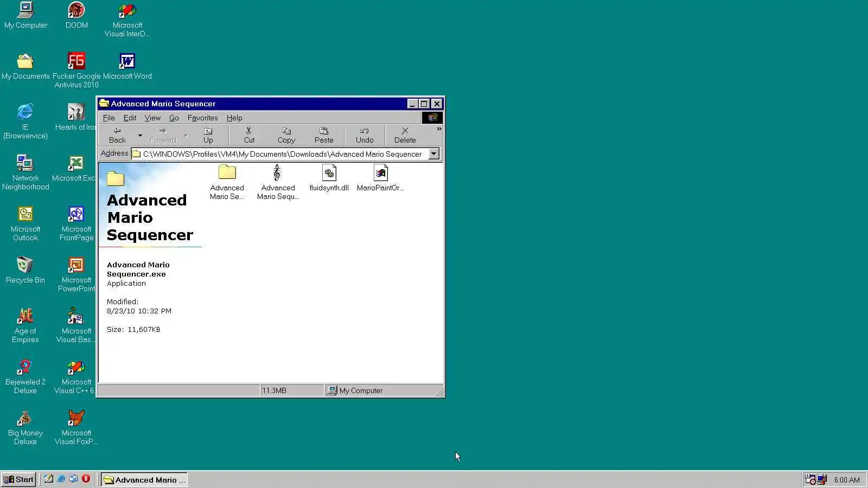Select the IE (Browservice) desktop icon
This screenshot has height=488, width=868.
25,121
